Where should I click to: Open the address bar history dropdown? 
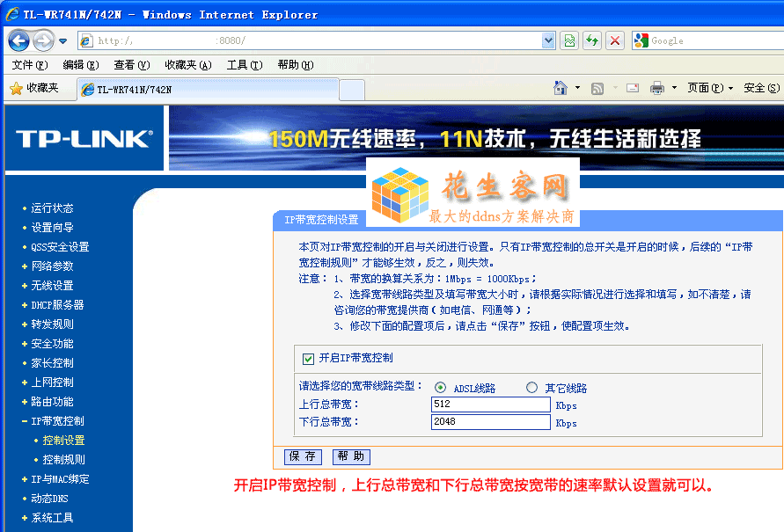pos(548,40)
